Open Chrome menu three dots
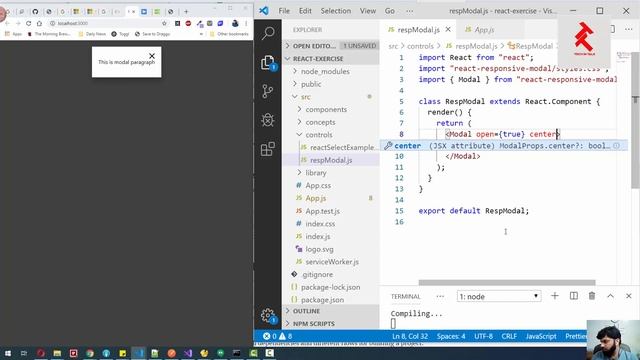 tap(246, 23)
